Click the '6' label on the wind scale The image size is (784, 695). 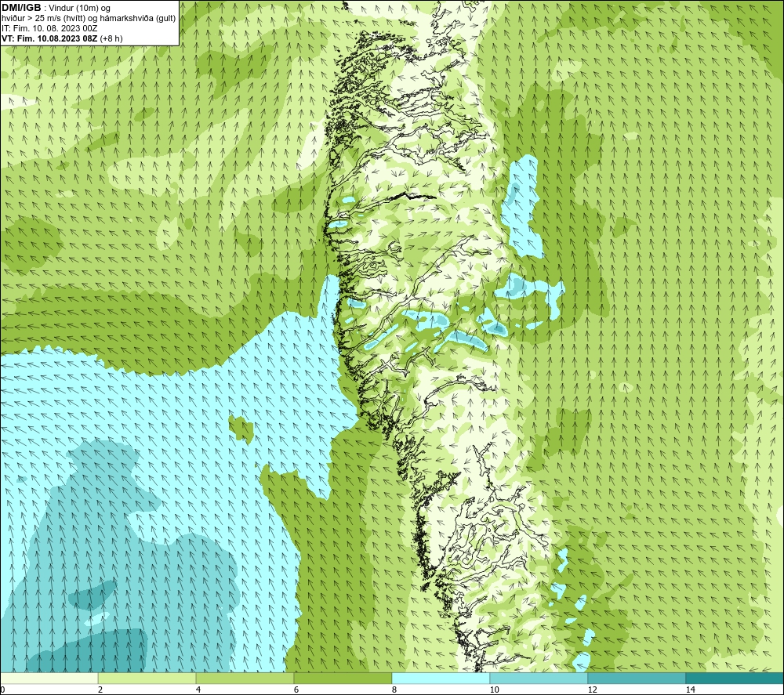(296, 690)
